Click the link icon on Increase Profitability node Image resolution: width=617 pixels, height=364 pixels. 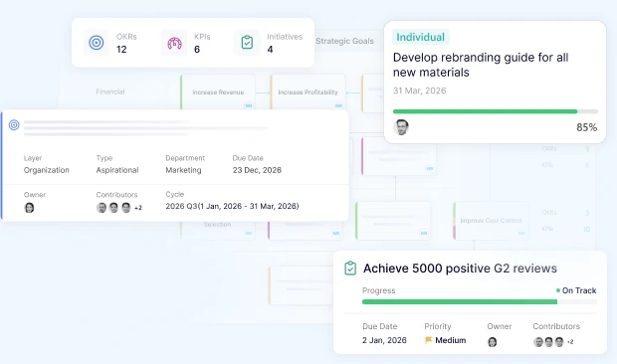pyautogui.click(x=338, y=105)
